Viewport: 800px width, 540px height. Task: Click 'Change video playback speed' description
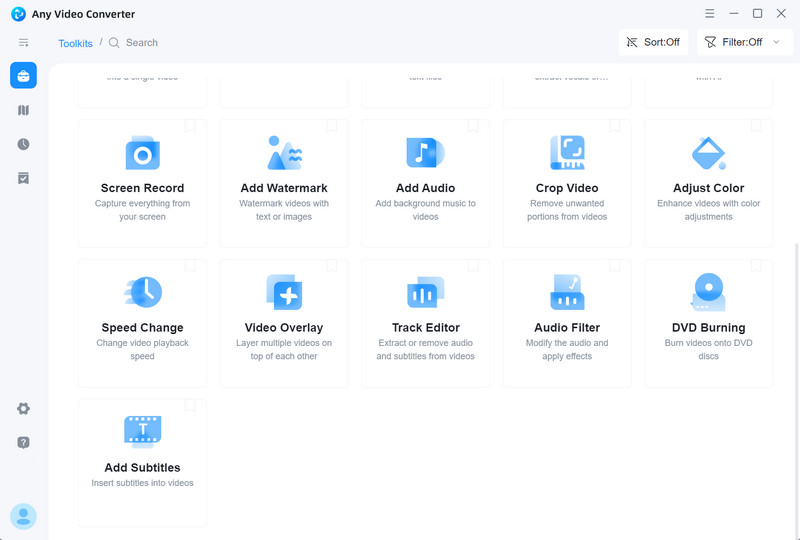[x=142, y=350]
